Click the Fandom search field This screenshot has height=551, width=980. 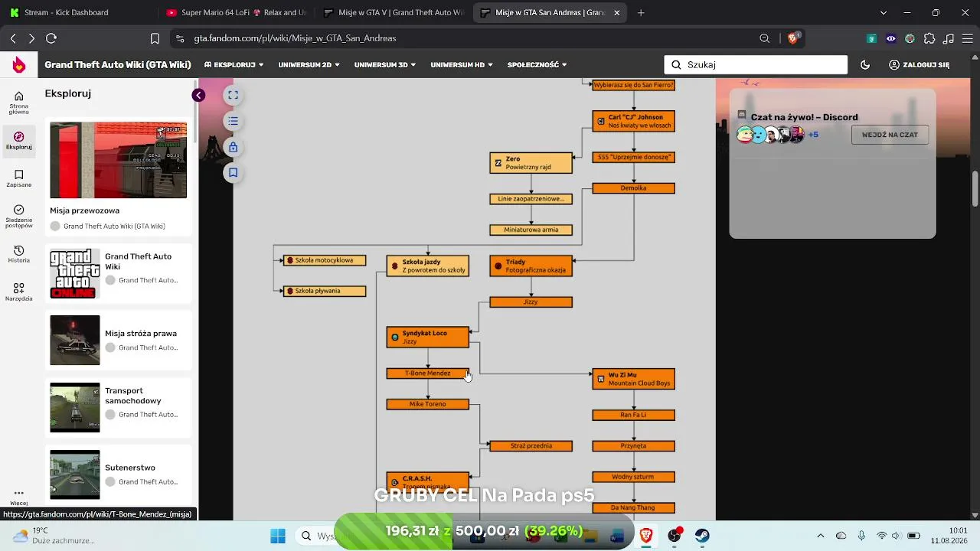756,65
